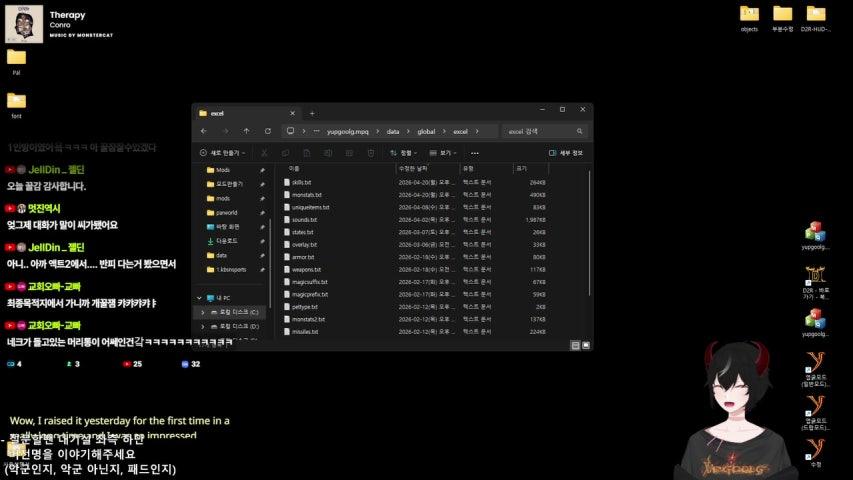
Task: Go up one folder with the up arrow
Action: pyautogui.click(x=246, y=131)
